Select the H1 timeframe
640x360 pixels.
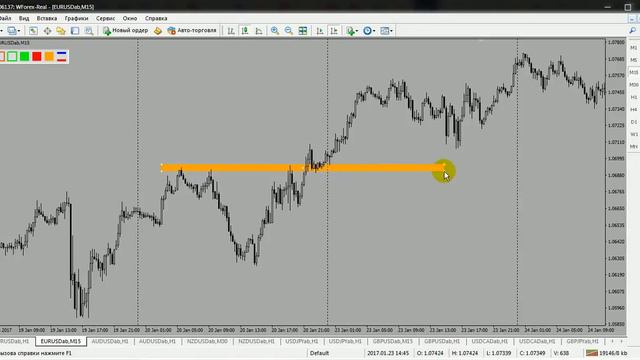tap(633, 97)
